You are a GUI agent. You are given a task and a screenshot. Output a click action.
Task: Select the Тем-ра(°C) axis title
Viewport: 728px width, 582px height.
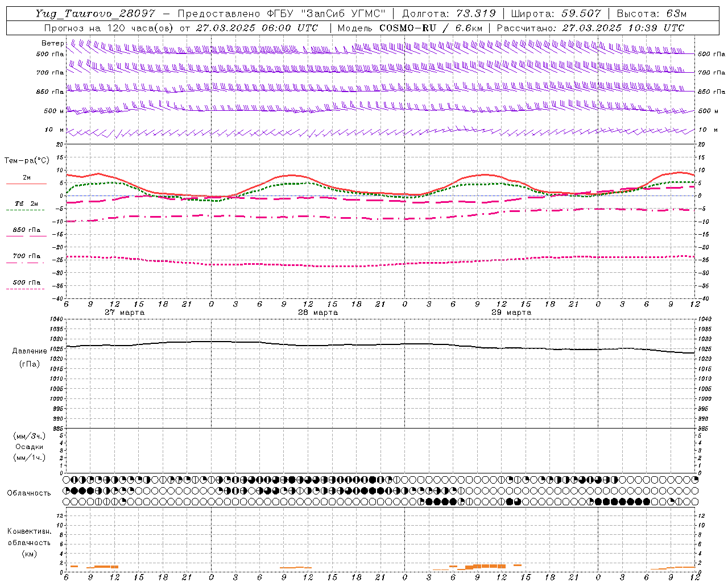[27, 161]
